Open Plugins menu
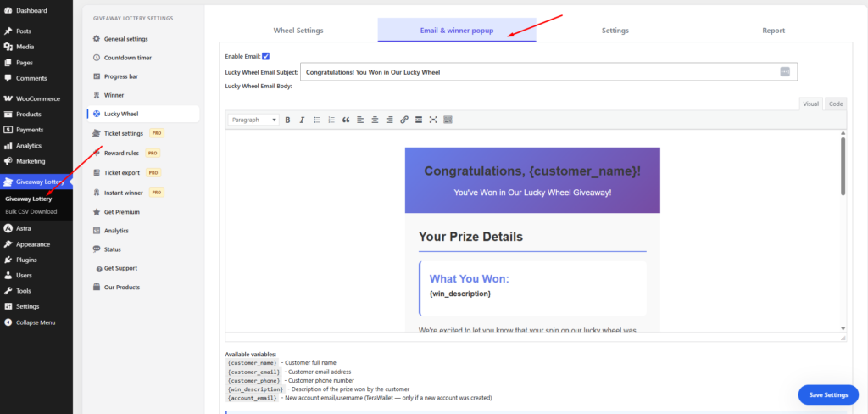Screen dimensions: 868x414 click(36, 260)
